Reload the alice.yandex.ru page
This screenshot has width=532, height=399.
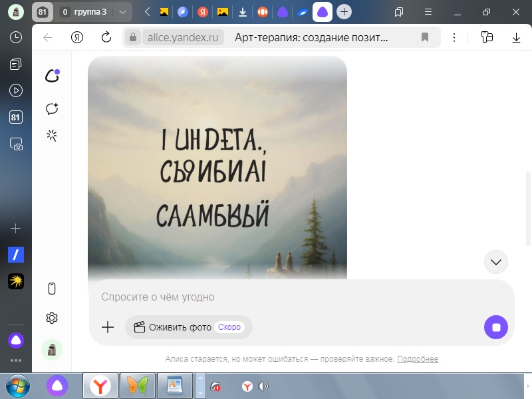click(x=106, y=37)
